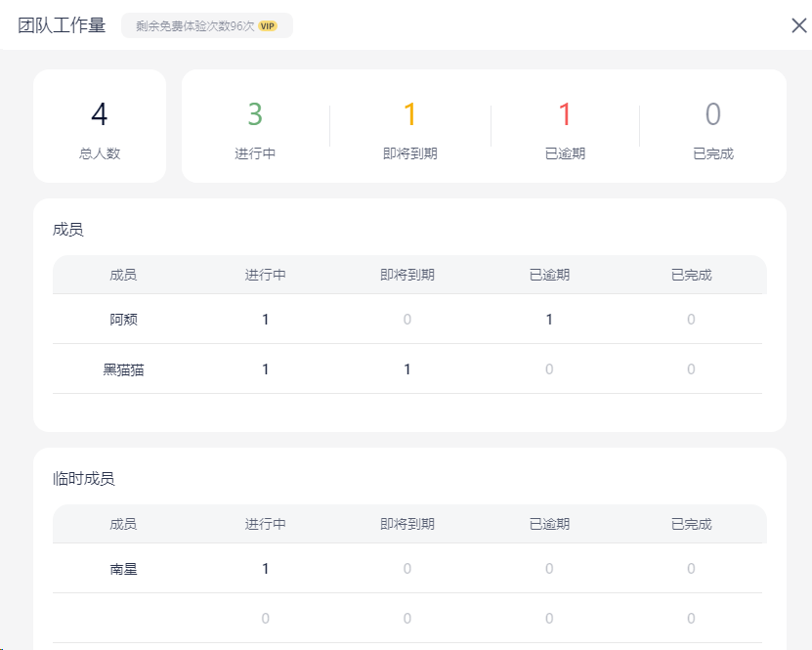Click 南星's 进行中 value of 1
Image resolution: width=812 pixels, height=650 pixels.
pyautogui.click(x=265, y=569)
